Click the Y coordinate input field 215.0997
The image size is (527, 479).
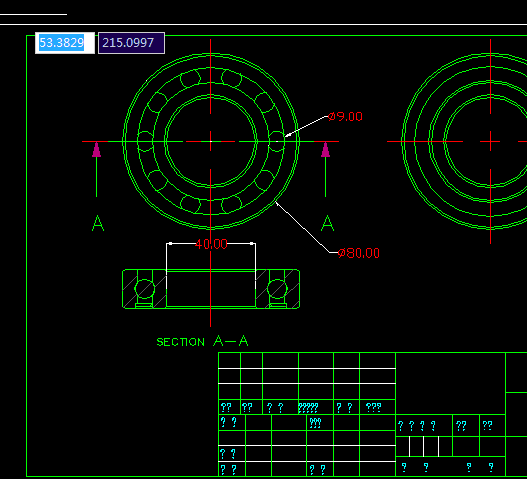(x=131, y=43)
